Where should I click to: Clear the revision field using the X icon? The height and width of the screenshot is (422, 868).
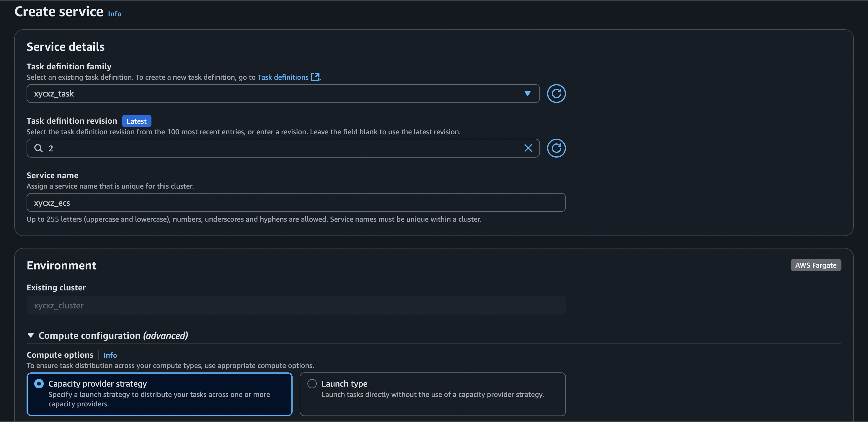tap(528, 148)
